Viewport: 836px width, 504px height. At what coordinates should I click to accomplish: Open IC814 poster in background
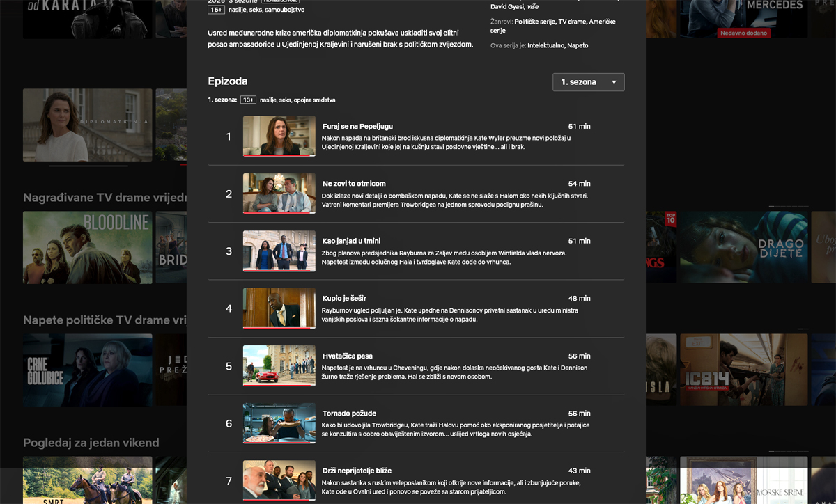[x=744, y=370]
